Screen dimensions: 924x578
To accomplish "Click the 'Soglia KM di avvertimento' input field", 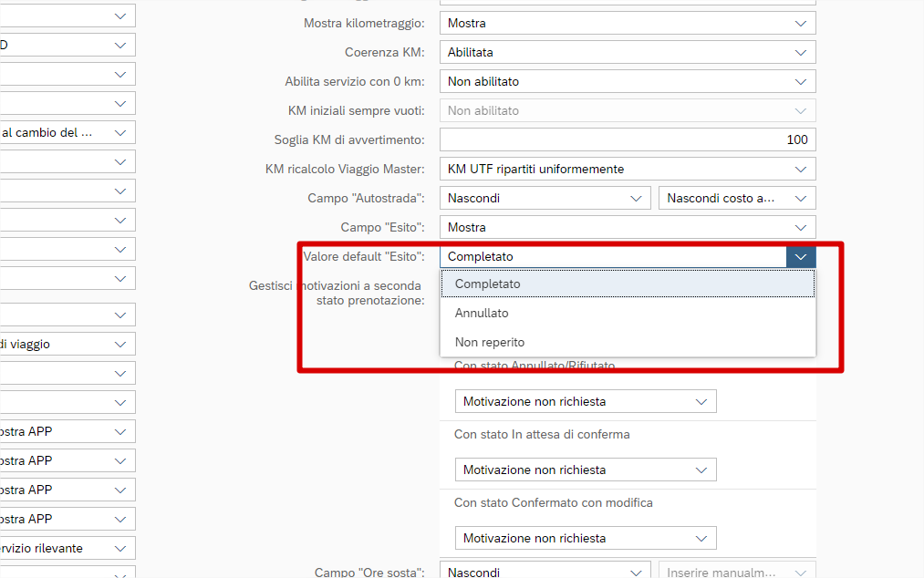I will click(x=627, y=139).
